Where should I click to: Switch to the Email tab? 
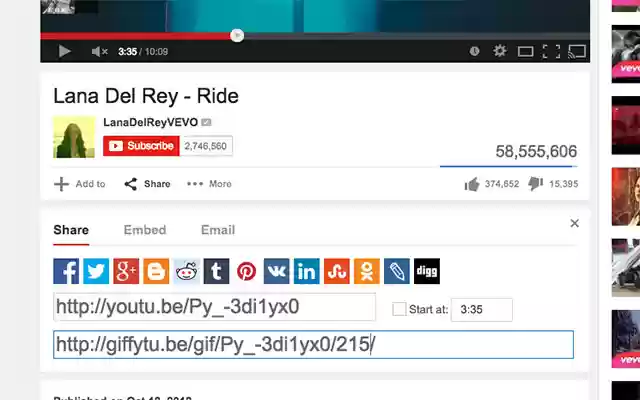coord(218,230)
